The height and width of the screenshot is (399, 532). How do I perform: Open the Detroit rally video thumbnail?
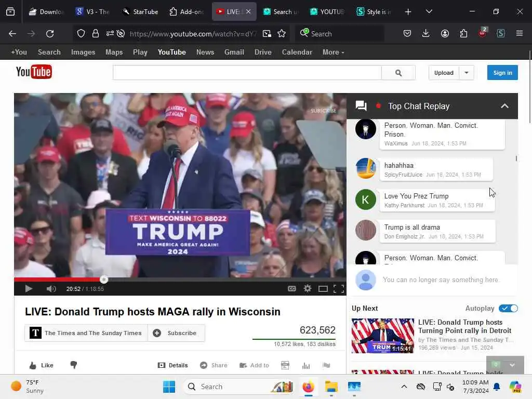click(x=383, y=336)
